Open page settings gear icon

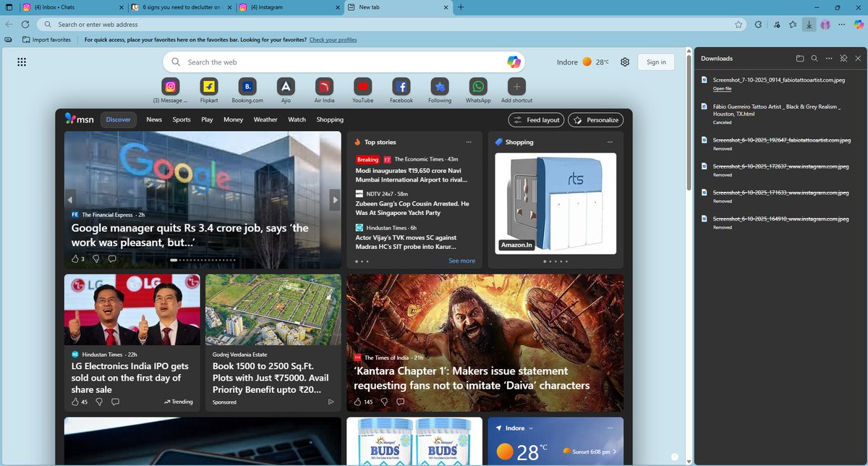(x=625, y=62)
